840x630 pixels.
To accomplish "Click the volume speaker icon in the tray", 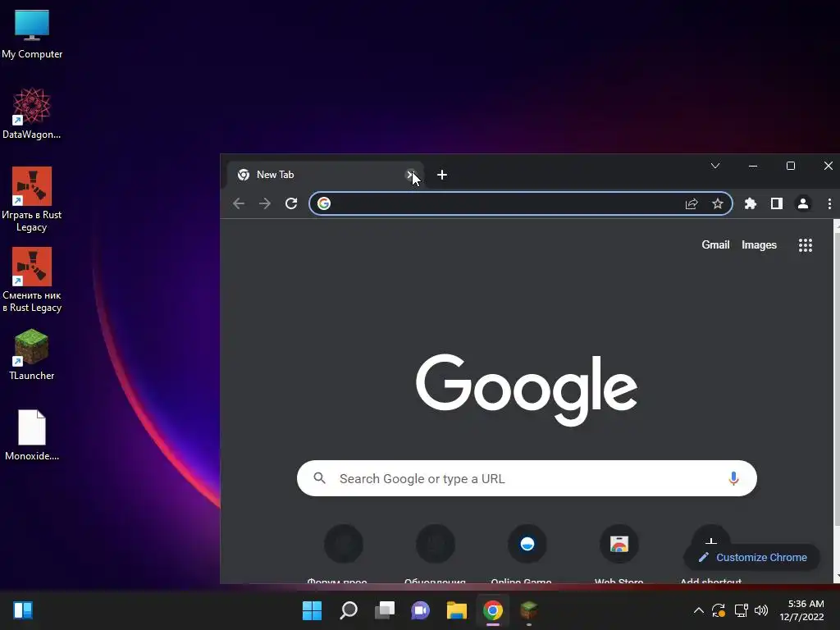I will click(760, 610).
